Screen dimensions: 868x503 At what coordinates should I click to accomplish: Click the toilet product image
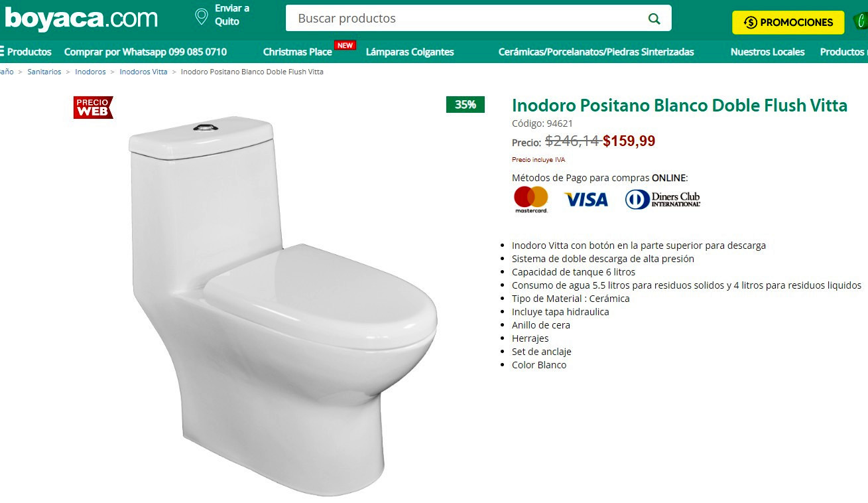point(283,297)
